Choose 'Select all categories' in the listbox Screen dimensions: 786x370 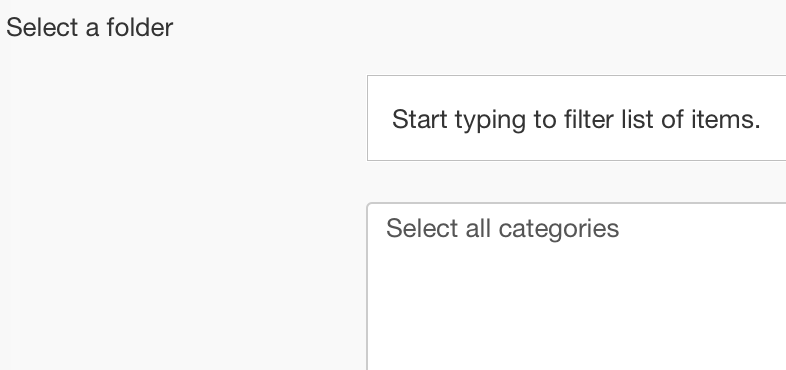(x=502, y=229)
